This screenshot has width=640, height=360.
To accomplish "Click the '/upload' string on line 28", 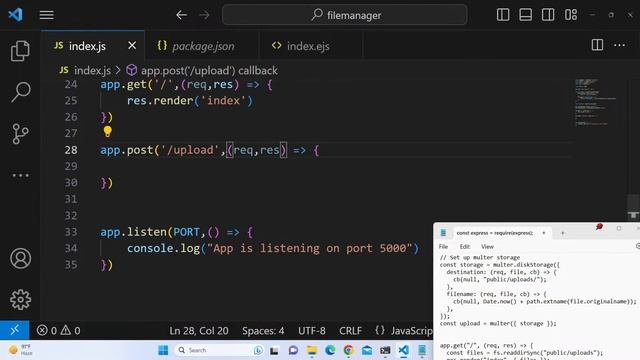I will (191, 150).
